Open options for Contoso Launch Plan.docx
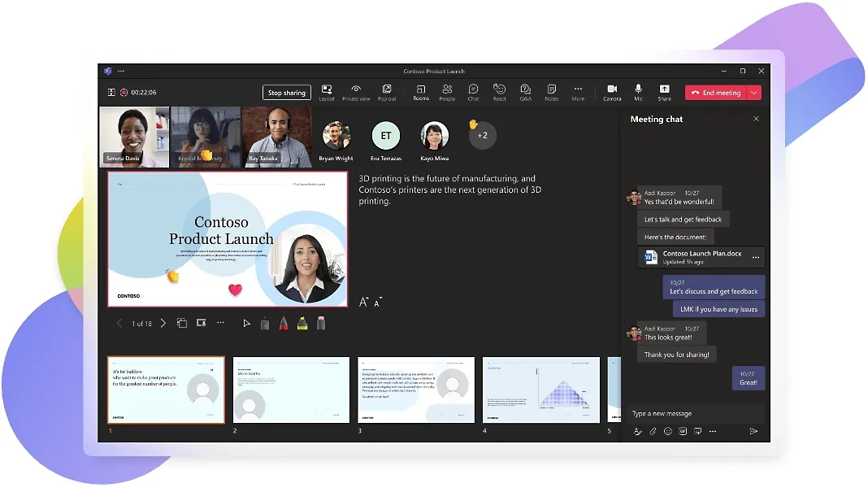The image size is (868, 488). (756, 258)
